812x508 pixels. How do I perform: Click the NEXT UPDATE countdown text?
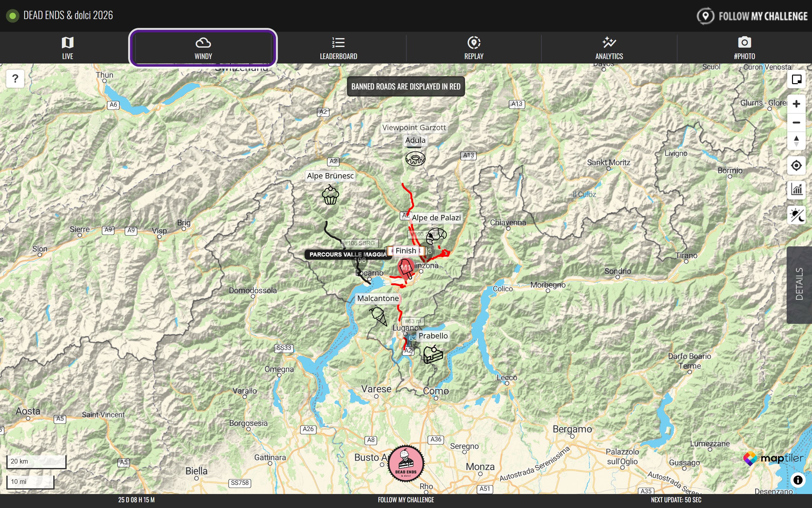tap(676, 500)
